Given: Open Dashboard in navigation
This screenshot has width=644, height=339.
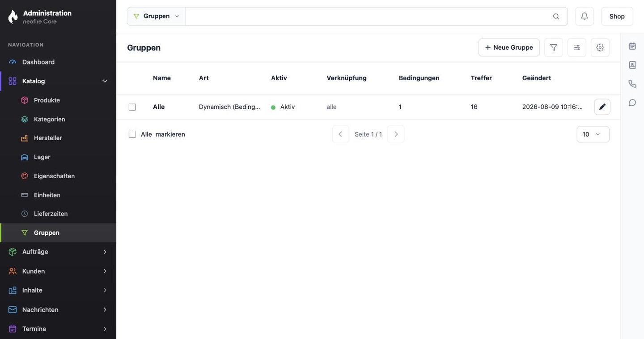Looking at the screenshot, I should 59,62.
